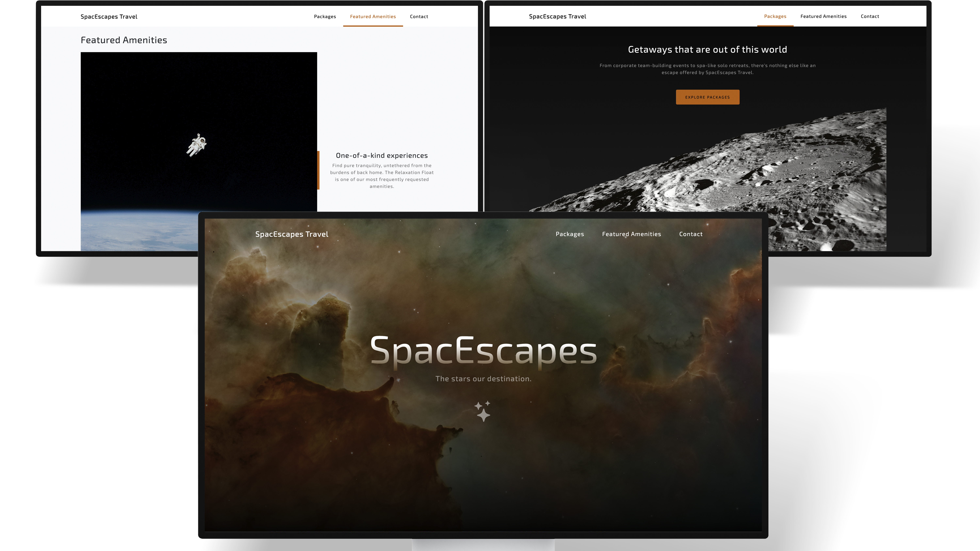The width and height of the screenshot is (980, 551).
Task: Open Packages in the front nebula window
Action: [x=570, y=234]
